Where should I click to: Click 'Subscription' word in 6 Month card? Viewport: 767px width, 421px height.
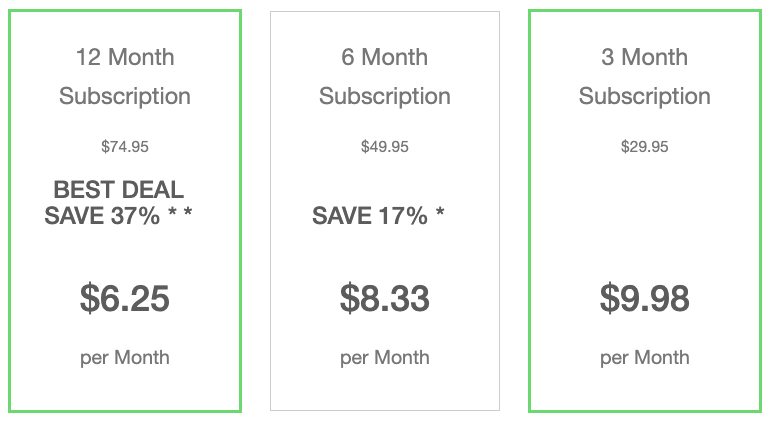click(x=385, y=96)
